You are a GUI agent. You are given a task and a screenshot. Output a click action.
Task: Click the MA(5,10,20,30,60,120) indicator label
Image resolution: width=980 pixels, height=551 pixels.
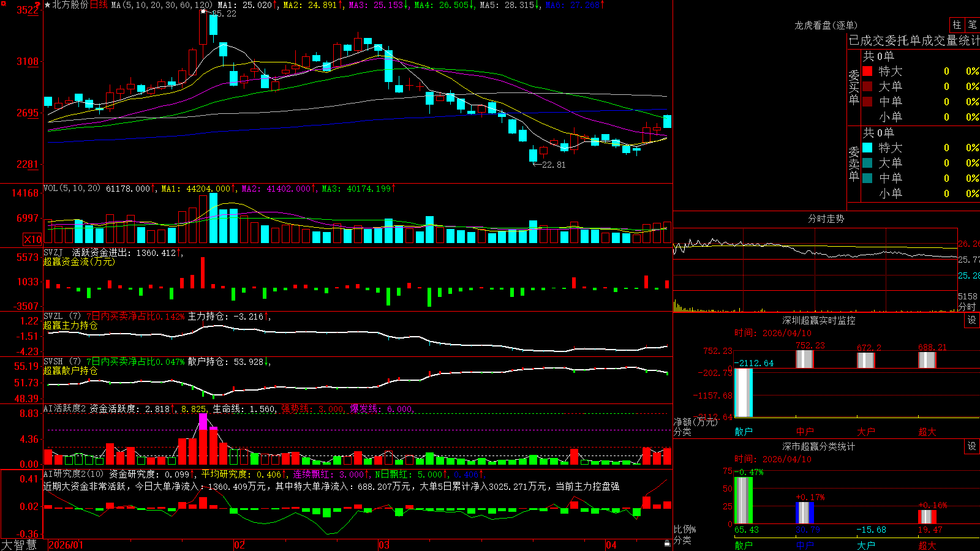[162, 5]
